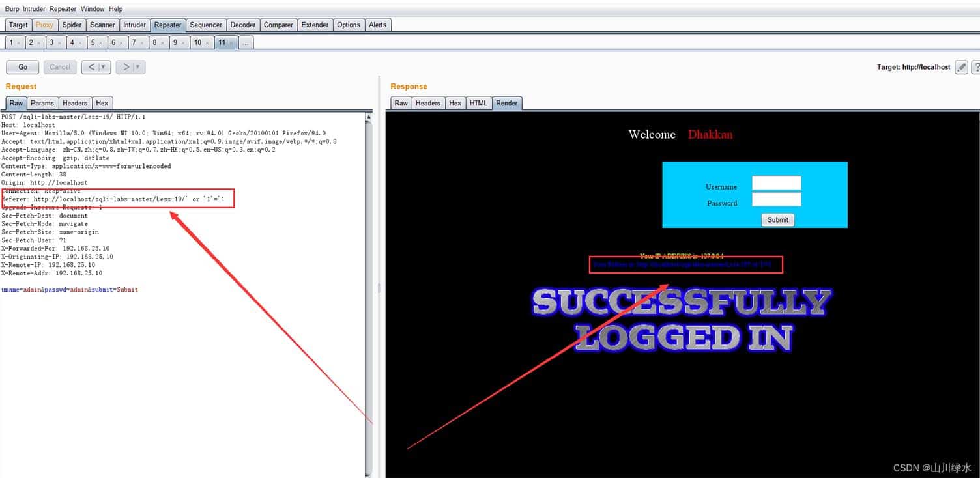Screen dimensions: 980x478
Task: Open the Burp menu
Action: tap(12, 9)
